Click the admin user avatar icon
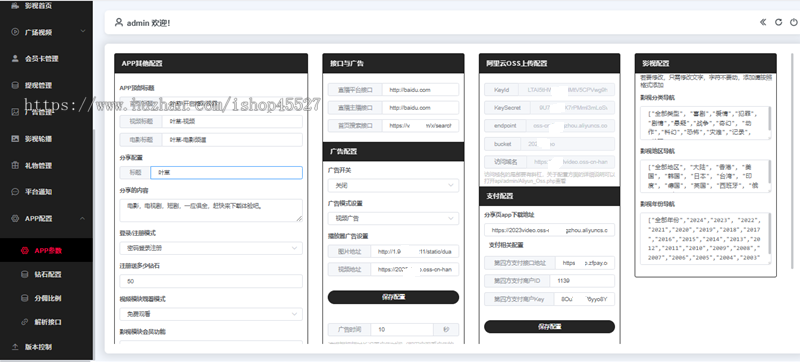Viewport: 800px width, 362px height. tap(119, 22)
